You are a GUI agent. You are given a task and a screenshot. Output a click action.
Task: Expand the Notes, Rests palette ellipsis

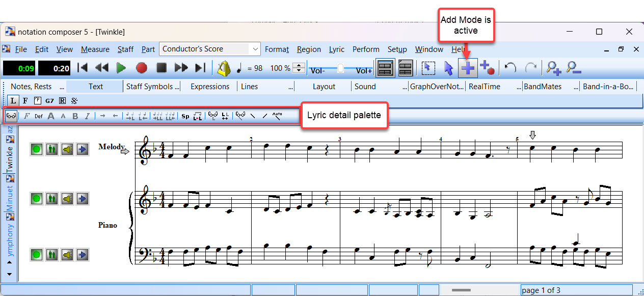(62, 87)
